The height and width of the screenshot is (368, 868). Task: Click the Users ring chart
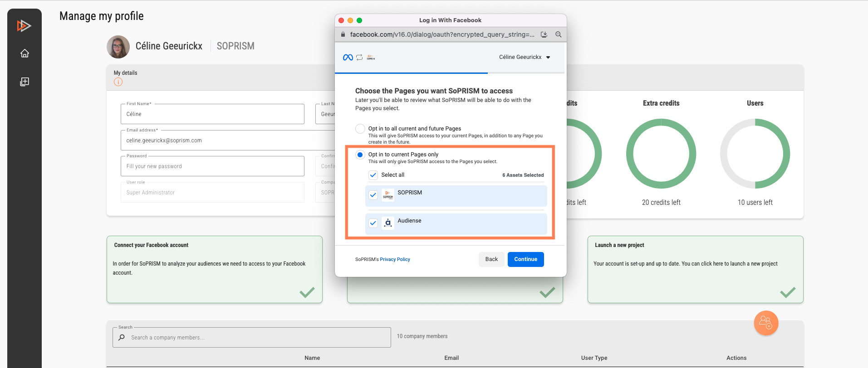point(755,154)
